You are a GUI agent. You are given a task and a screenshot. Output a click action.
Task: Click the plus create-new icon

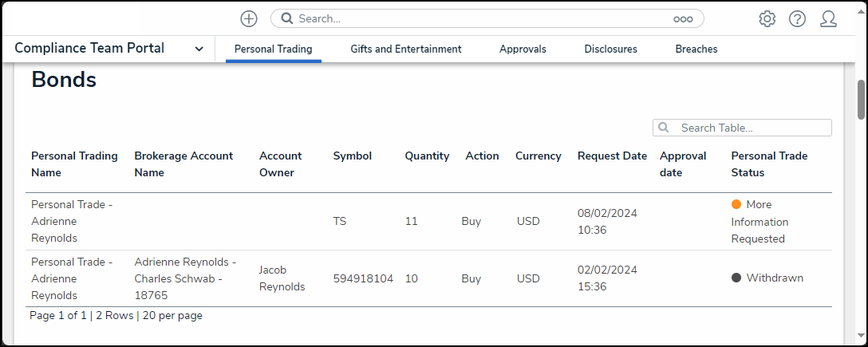coord(249,18)
